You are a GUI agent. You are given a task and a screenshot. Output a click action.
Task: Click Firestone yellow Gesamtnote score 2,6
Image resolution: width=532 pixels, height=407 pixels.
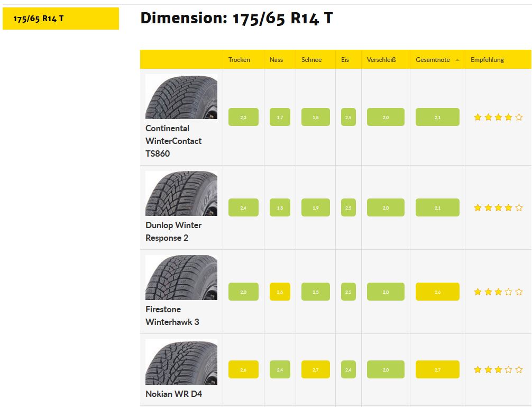[437, 292]
